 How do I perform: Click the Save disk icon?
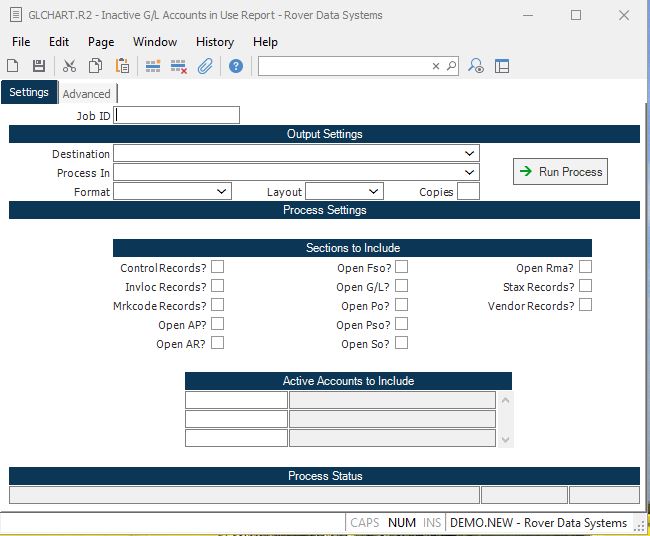pos(39,66)
